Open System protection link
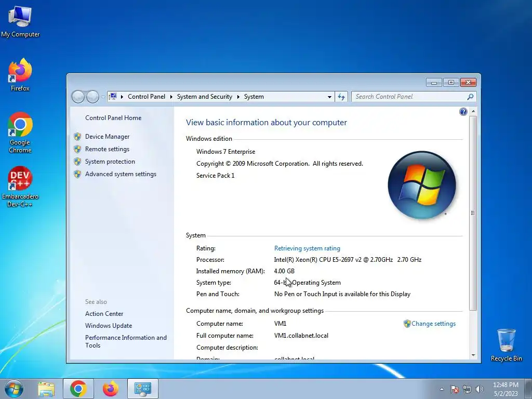This screenshot has width=532, height=399. [110, 162]
